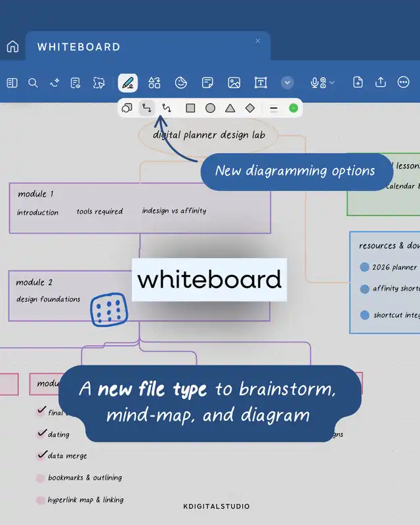Pick the diamond shape tool
The width and height of the screenshot is (420, 525).
[x=250, y=108]
